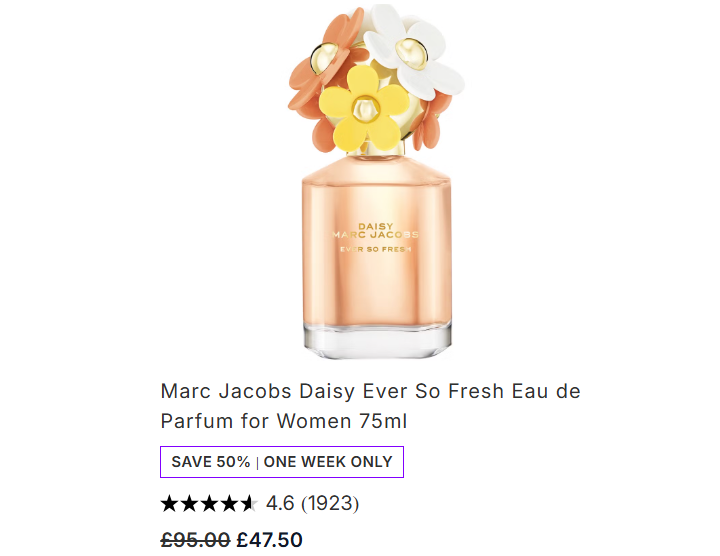
Task: Open the Marc Jacobs Daisy perfume bottle image
Action: pos(377,181)
